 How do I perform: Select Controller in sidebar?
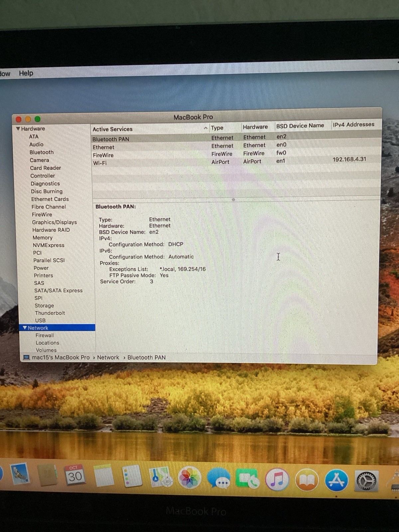click(43, 176)
